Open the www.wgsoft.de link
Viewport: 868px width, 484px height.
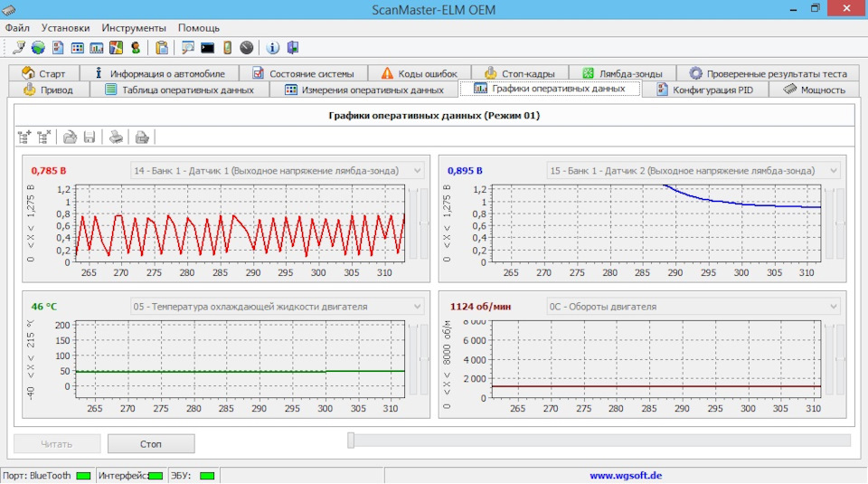pos(626,475)
